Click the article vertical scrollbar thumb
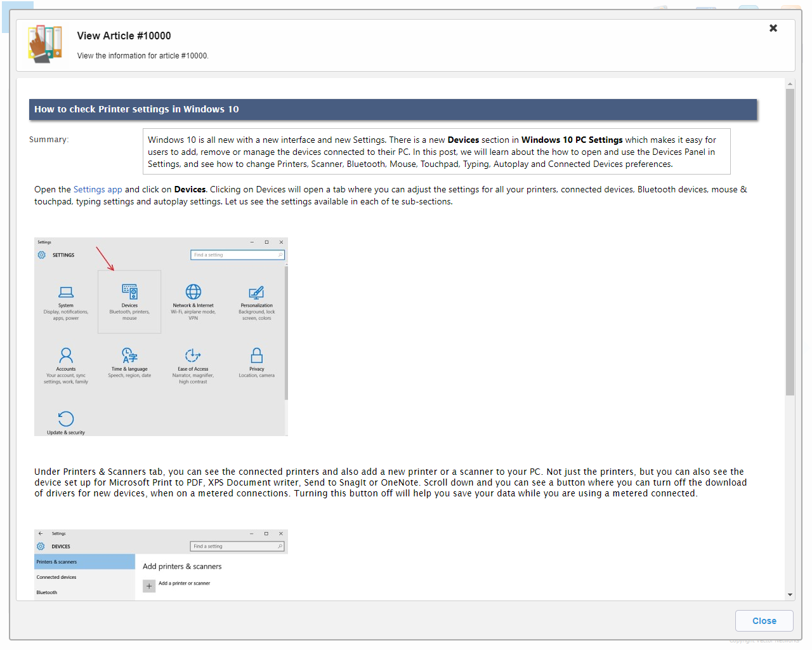Screen dimensions: 812x650 tap(790, 242)
